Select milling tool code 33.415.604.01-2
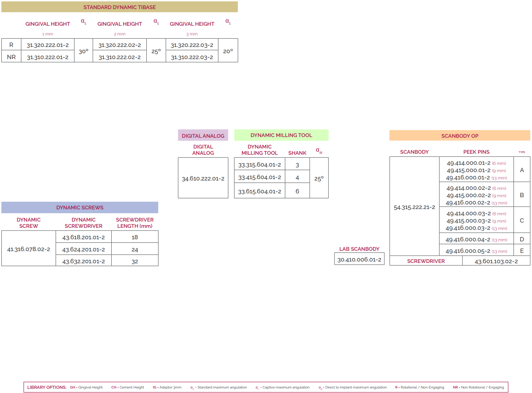This screenshot has height=393, width=532. tap(259, 177)
